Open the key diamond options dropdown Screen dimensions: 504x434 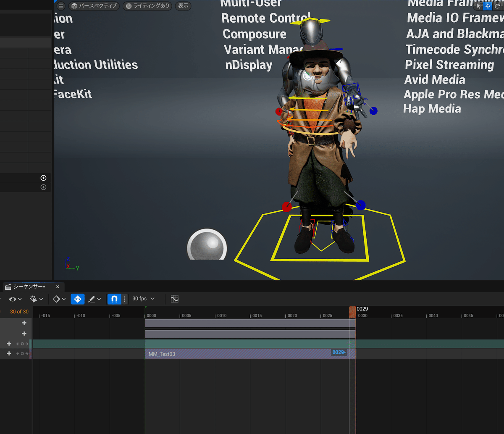click(59, 299)
